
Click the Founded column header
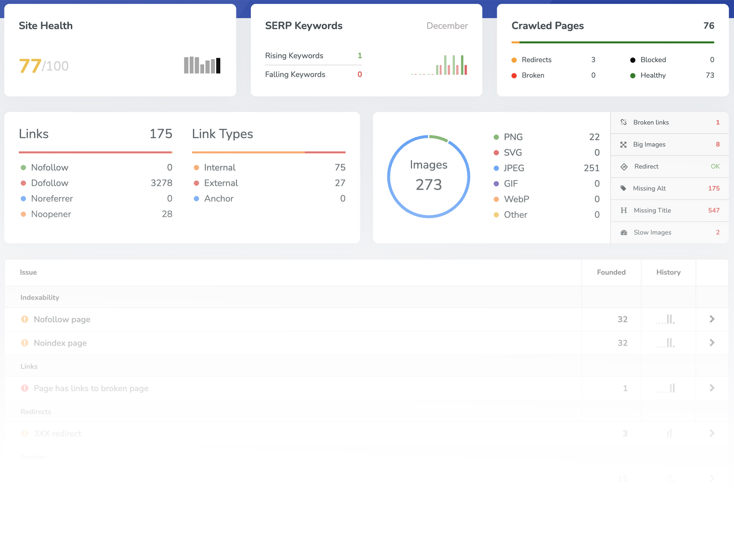point(611,272)
